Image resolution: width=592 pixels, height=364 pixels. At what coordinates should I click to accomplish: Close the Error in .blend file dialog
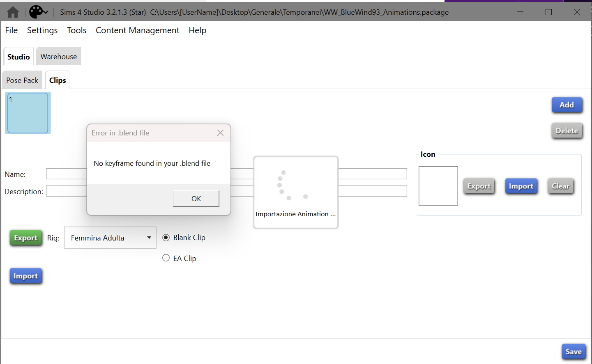click(220, 133)
